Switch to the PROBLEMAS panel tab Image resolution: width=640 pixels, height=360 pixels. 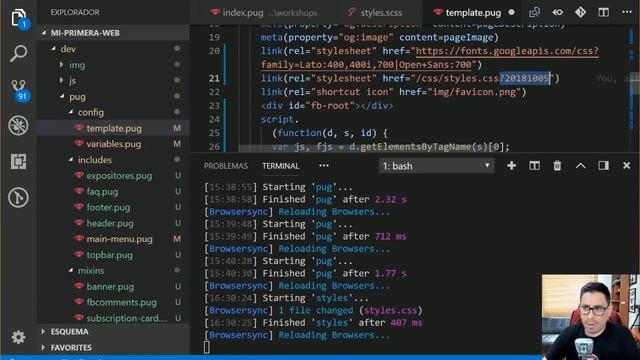[226, 166]
